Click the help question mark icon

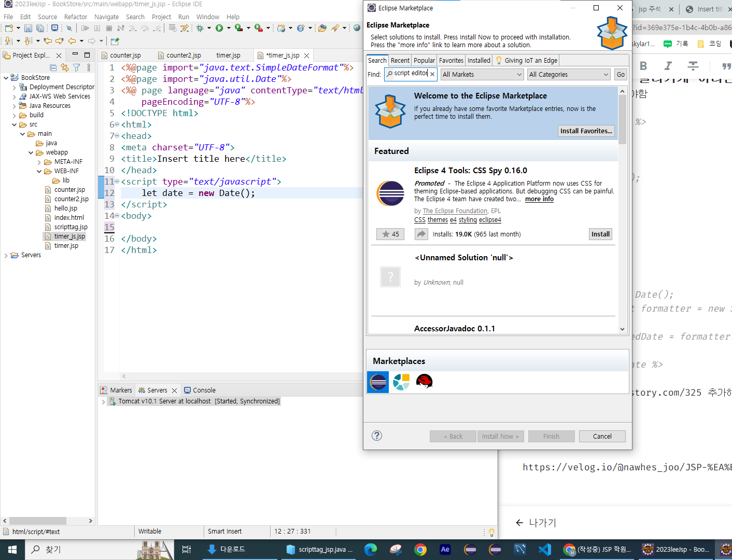[377, 436]
